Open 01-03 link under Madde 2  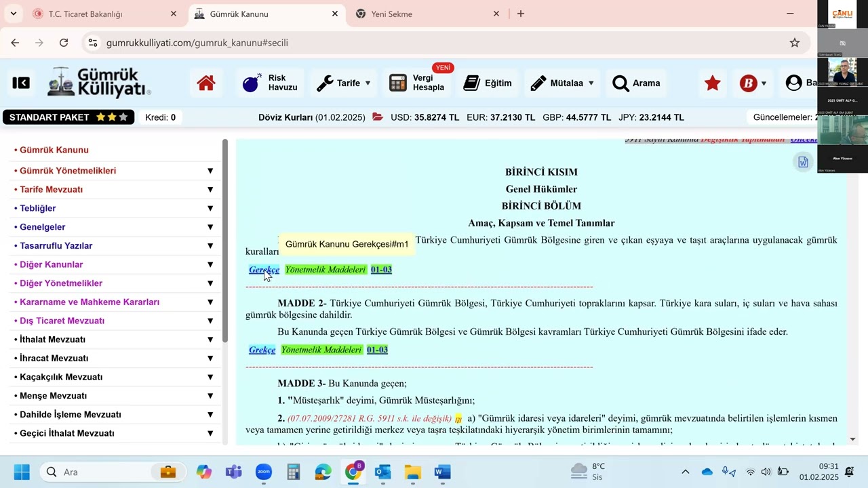[377, 350]
